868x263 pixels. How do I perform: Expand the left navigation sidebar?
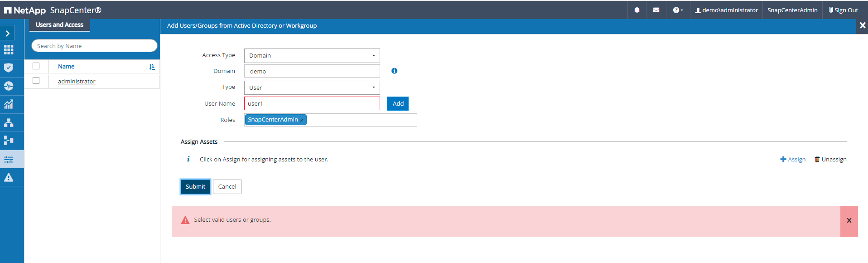(x=8, y=33)
